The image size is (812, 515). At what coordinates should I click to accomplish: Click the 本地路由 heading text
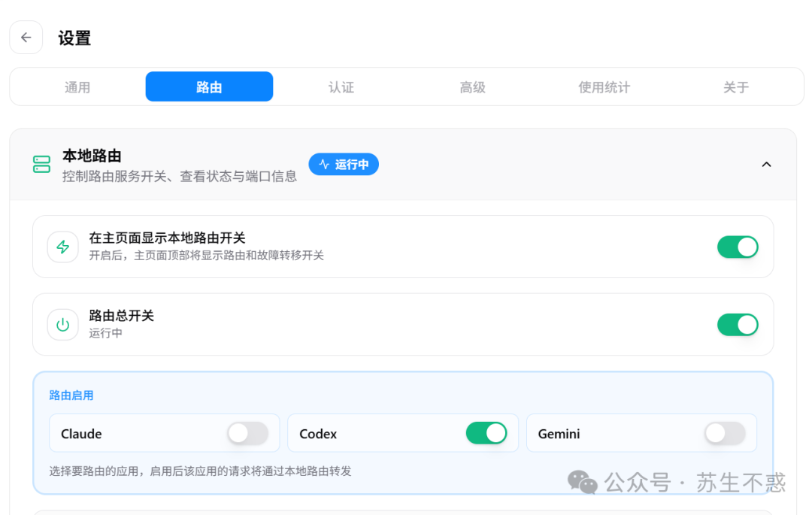[92, 156]
